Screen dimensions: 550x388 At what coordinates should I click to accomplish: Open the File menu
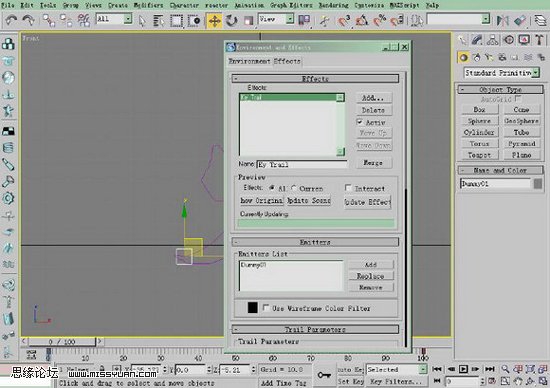click(8, 5)
